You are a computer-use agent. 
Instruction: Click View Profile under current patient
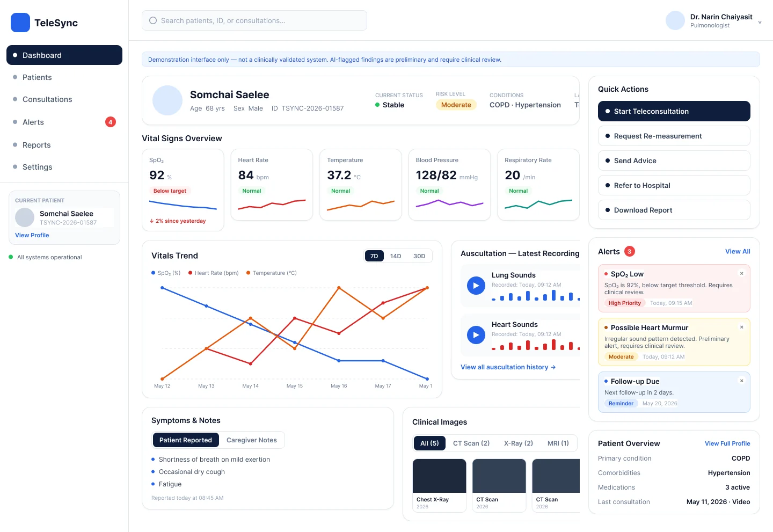point(32,235)
